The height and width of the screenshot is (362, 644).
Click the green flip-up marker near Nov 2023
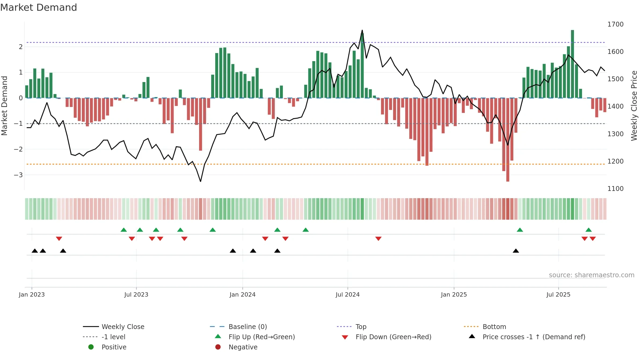pos(213,230)
